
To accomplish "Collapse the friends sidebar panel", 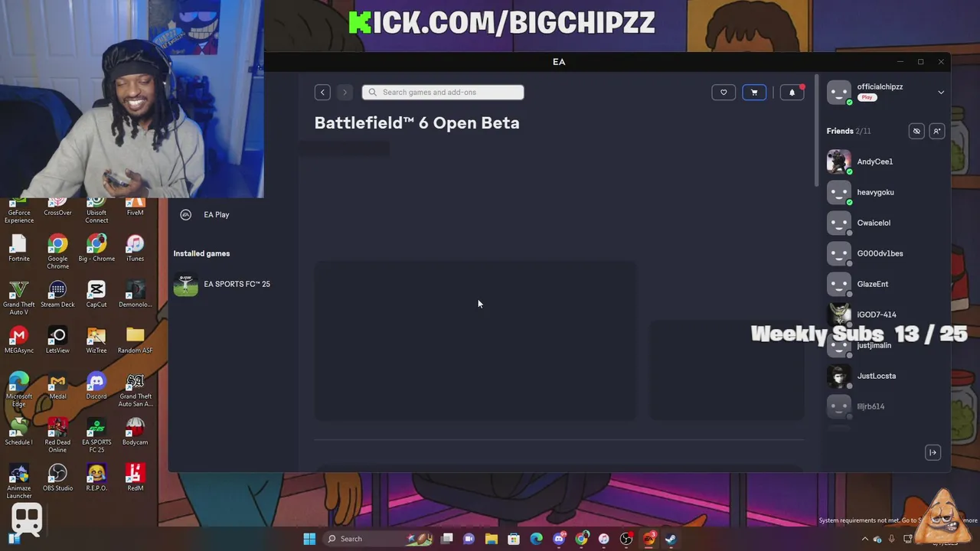I will tap(933, 452).
